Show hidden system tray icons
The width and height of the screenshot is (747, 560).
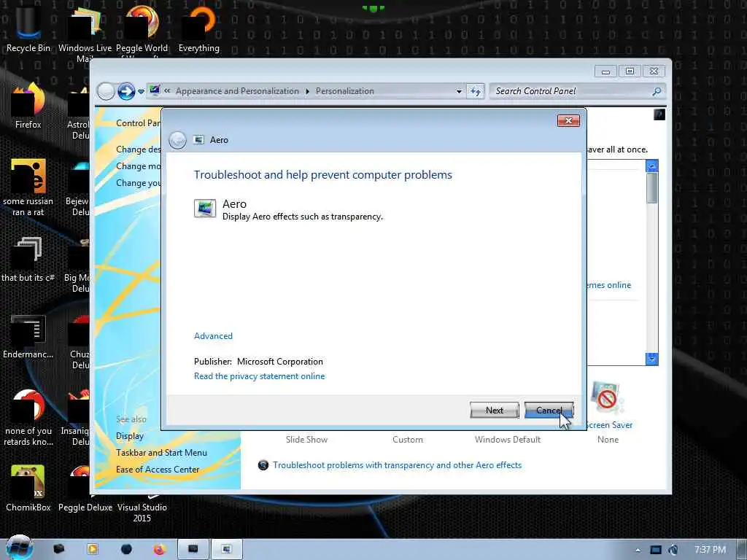click(x=638, y=550)
